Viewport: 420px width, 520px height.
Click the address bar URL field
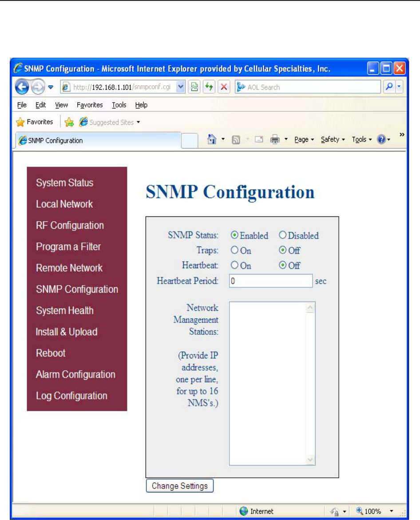[119, 87]
